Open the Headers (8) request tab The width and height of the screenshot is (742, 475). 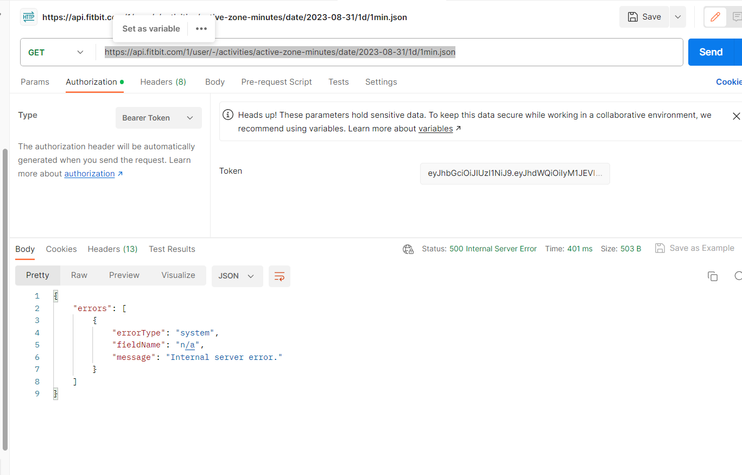(x=163, y=82)
